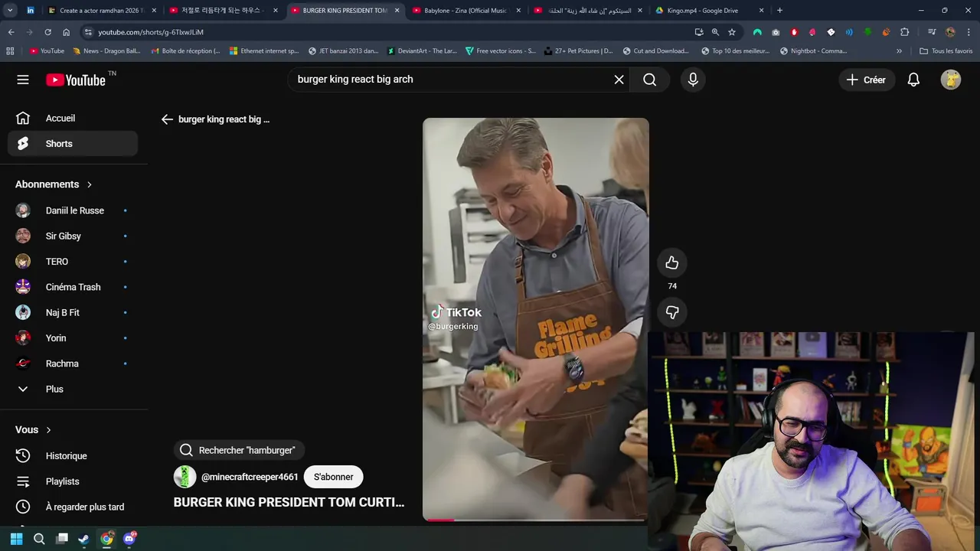Switch to the LinkedIn pinned tab
Viewport: 980px width, 551px height.
point(31,11)
